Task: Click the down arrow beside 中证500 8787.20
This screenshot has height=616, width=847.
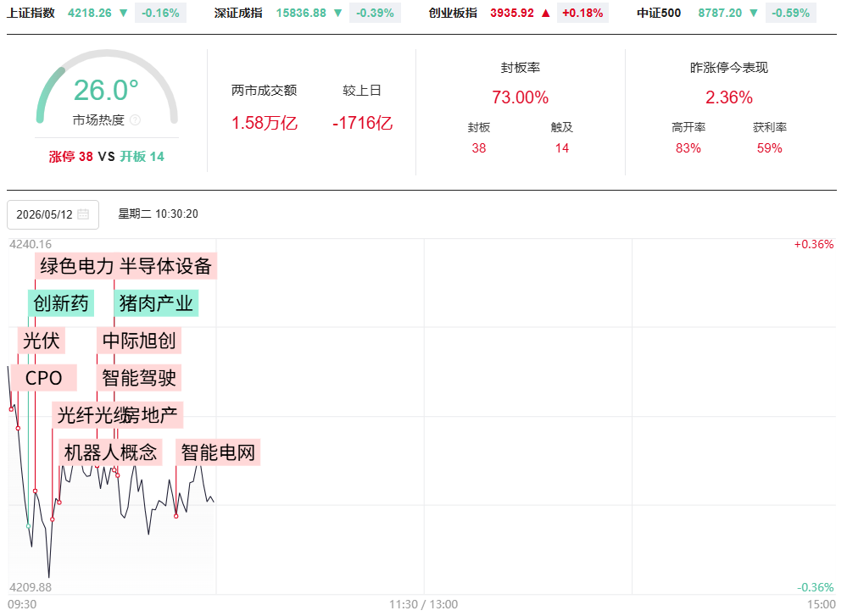Action: (x=754, y=13)
